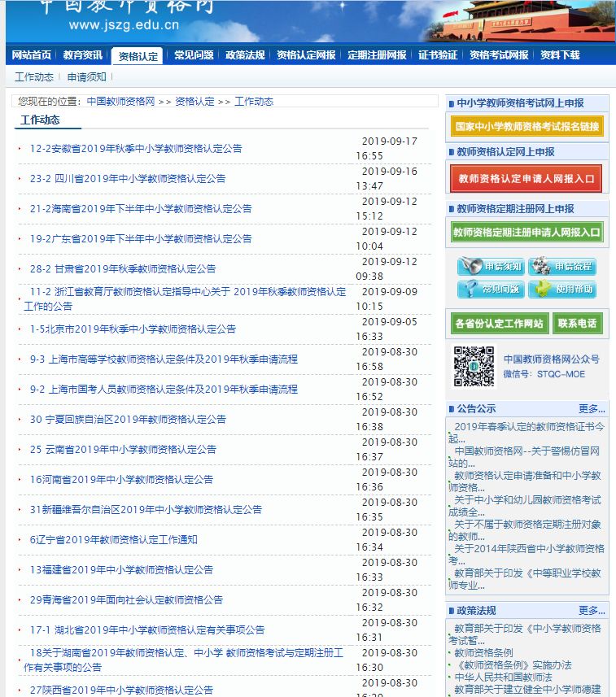Open 23-2 四川省2019年 announcement link

pyautogui.click(x=128, y=179)
